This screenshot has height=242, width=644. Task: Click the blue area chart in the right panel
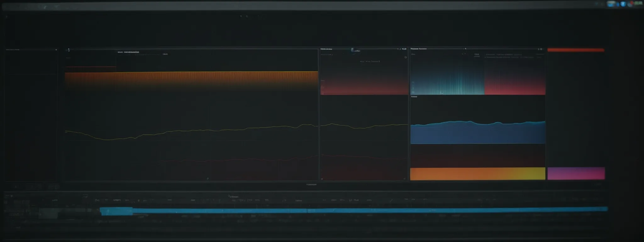(x=477, y=134)
